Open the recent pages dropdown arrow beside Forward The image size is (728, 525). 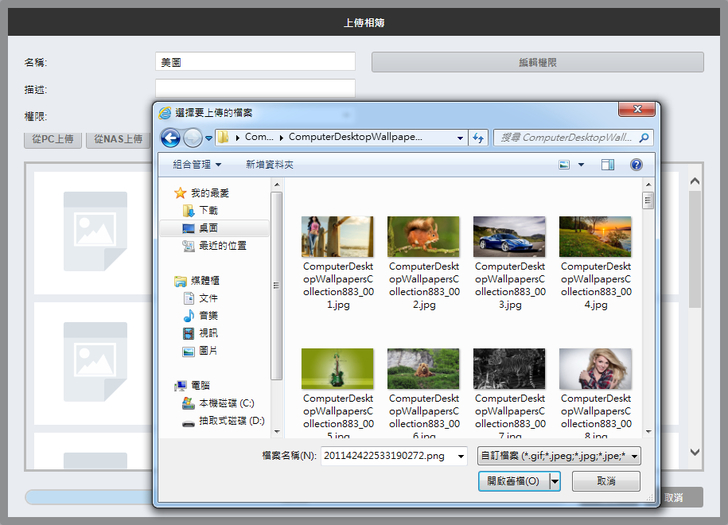pyautogui.click(x=208, y=138)
